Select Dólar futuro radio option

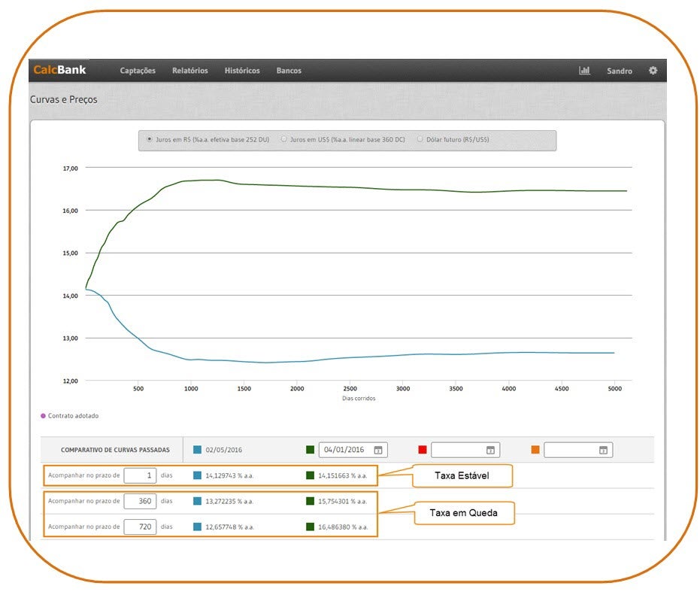click(x=420, y=139)
